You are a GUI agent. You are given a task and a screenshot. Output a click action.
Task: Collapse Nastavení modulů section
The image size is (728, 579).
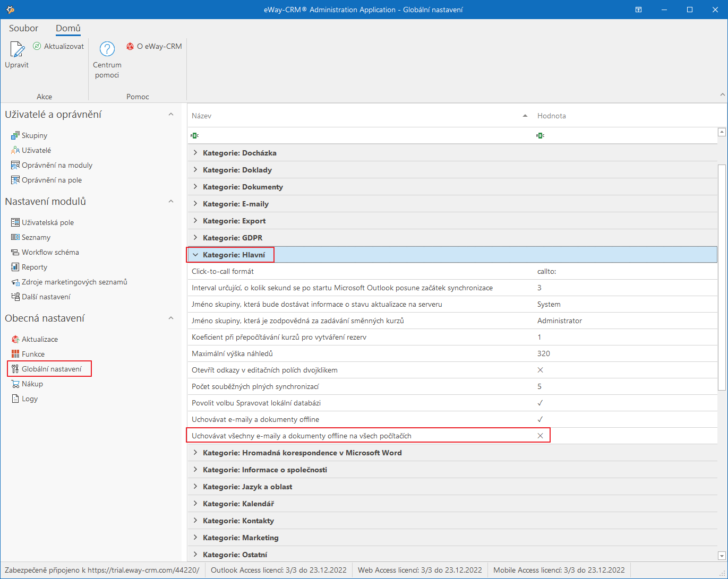(x=171, y=202)
